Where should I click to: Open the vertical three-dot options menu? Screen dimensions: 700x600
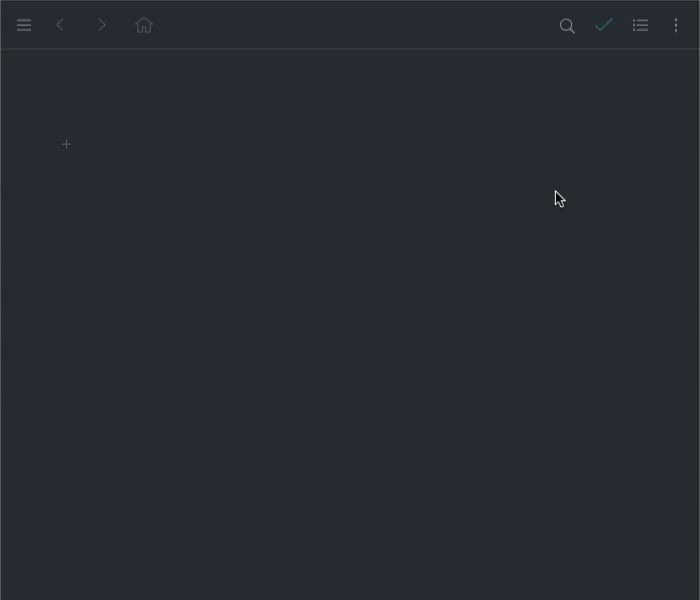[x=676, y=25]
